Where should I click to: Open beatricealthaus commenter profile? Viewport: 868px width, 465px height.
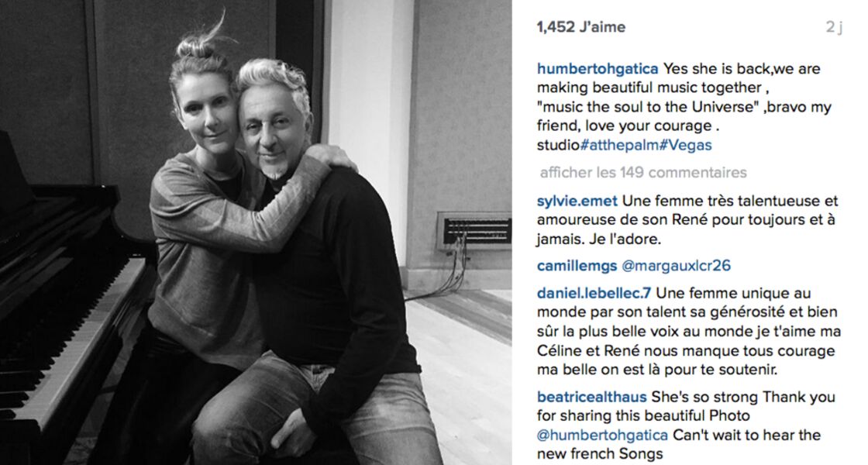coord(592,397)
